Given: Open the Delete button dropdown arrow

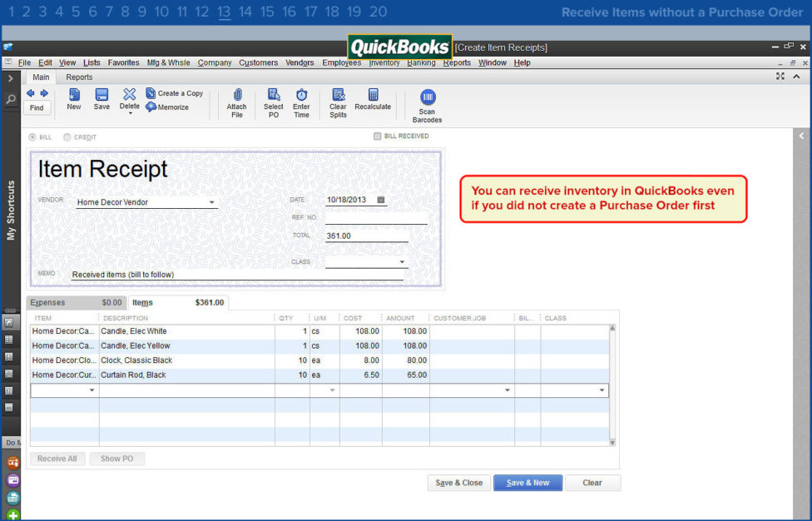Looking at the screenshot, I should tap(130, 113).
